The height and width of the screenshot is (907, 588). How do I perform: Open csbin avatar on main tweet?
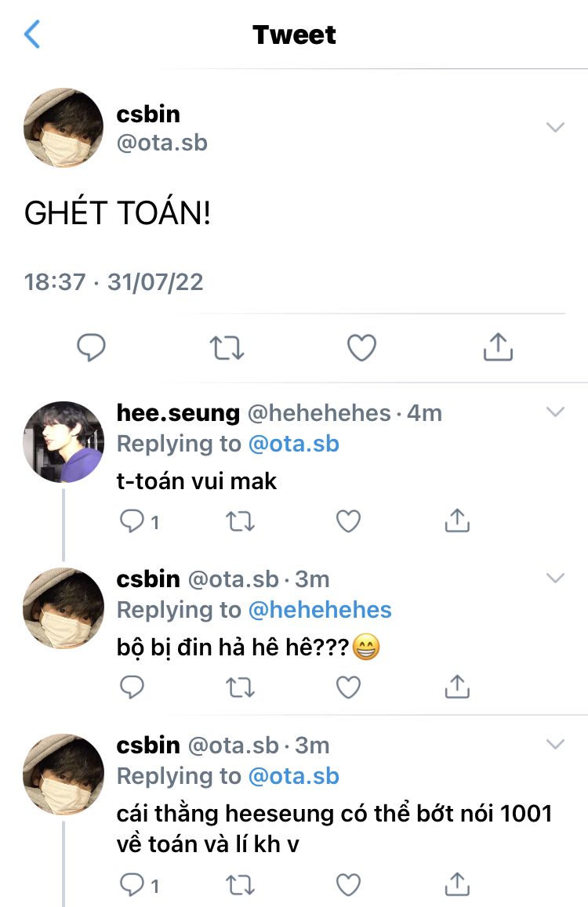coord(64,128)
